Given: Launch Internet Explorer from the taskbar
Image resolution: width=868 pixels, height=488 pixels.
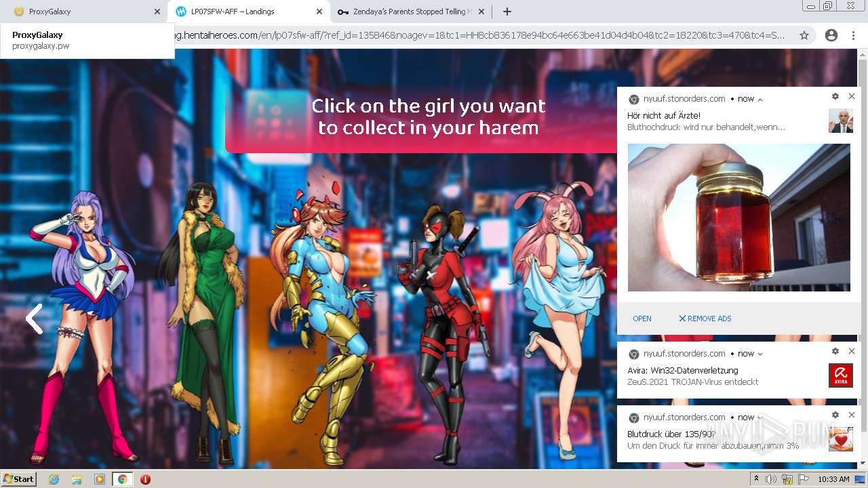Looking at the screenshot, I should pyautogui.click(x=54, y=479).
